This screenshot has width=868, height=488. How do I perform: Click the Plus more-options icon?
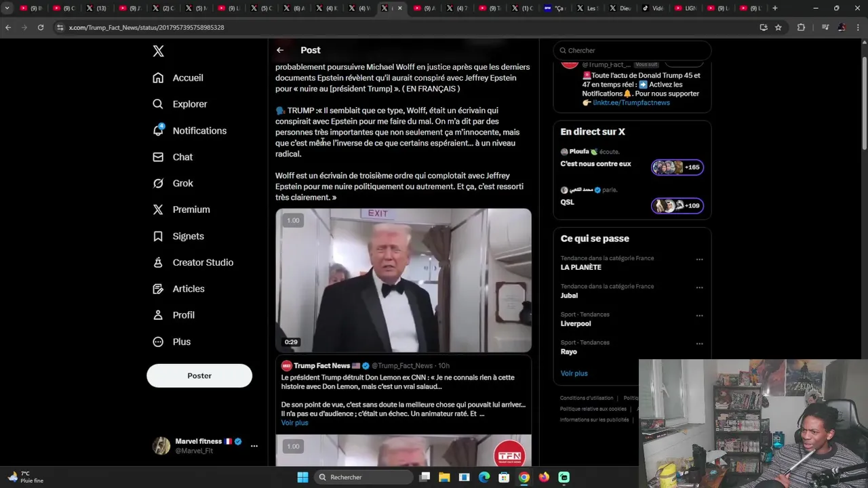(x=158, y=342)
